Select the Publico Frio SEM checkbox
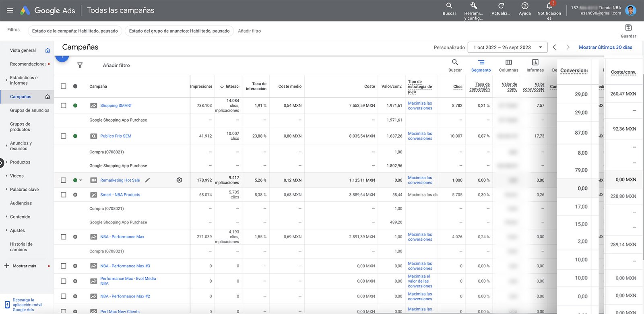 coord(63,136)
